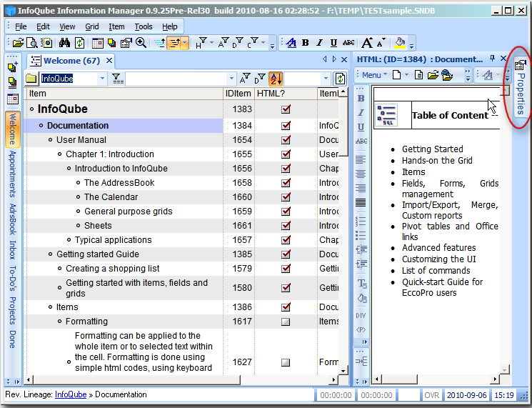
Task: Click the Print Preview icon in main toolbar
Action: tap(32, 43)
